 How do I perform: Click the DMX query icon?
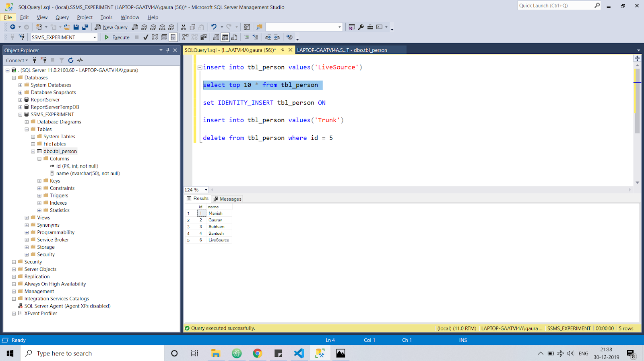tap(153, 27)
